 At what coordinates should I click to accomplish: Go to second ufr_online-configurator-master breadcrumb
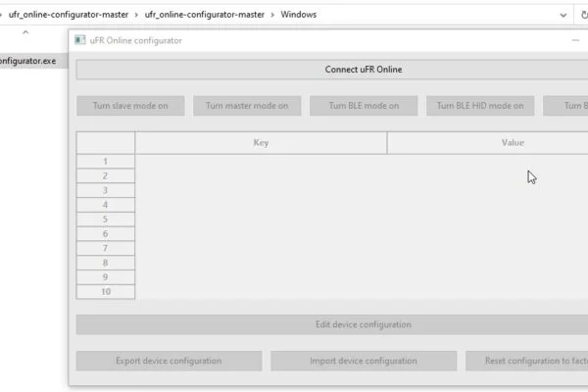tap(205, 15)
